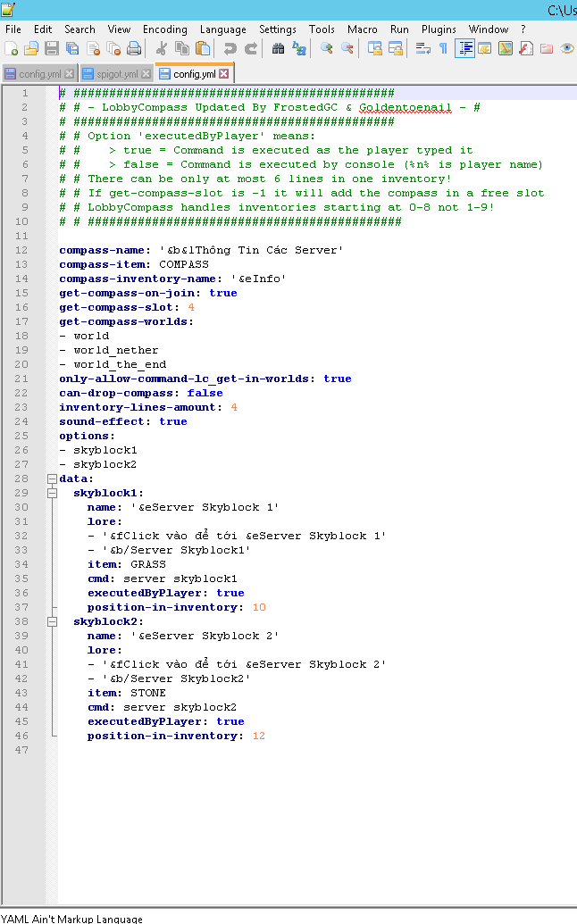
Task: Click the value STONE on line 43
Action: (148, 693)
